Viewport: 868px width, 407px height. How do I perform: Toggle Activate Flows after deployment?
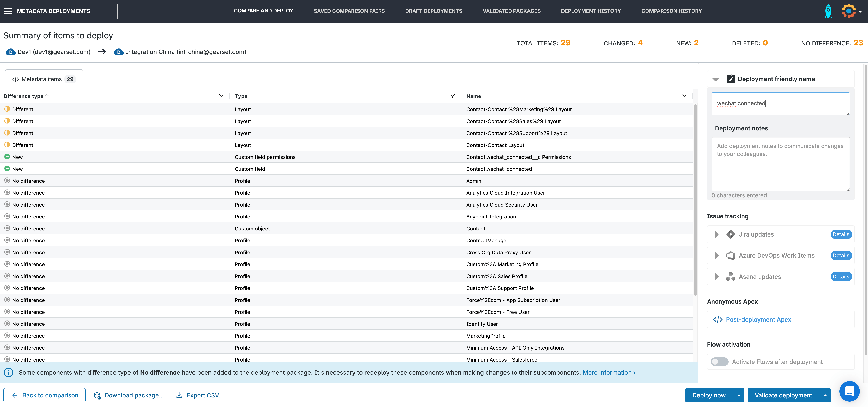719,362
